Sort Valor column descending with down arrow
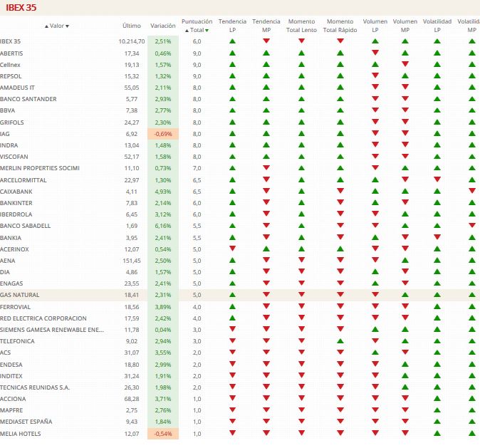This screenshot has width=480, height=448. 68,26
